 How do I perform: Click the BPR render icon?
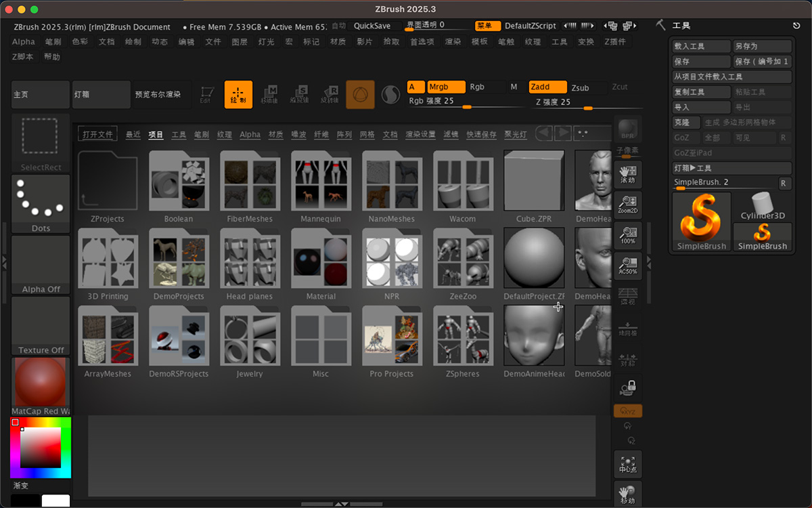[627, 129]
